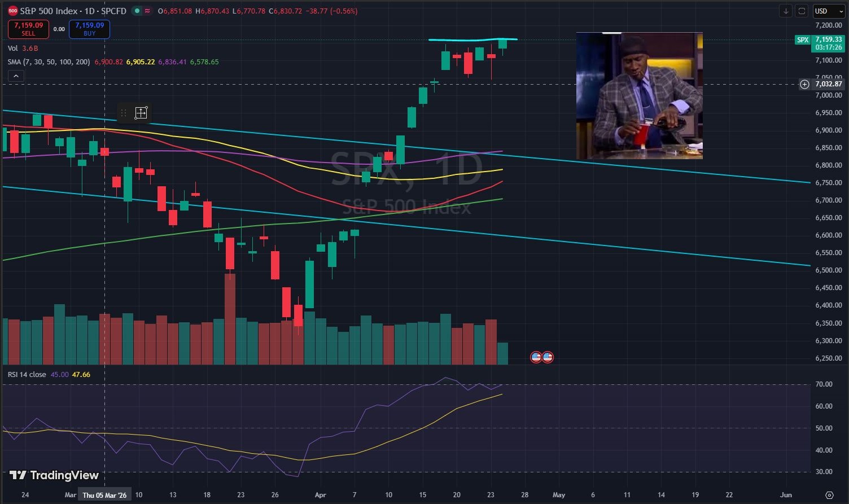Select the SMA (7, 30, 50, 100, 200) legend

[x=49, y=62]
